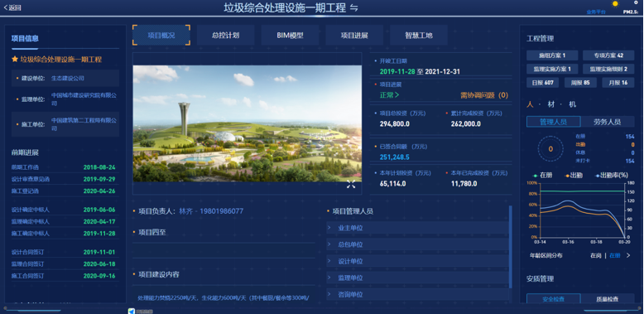Open the 施组方案 1 button
This screenshot has width=644, height=314.
click(x=552, y=56)
